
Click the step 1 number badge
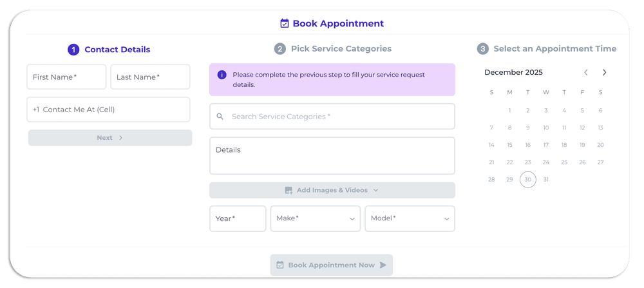(x=73, y=50)
